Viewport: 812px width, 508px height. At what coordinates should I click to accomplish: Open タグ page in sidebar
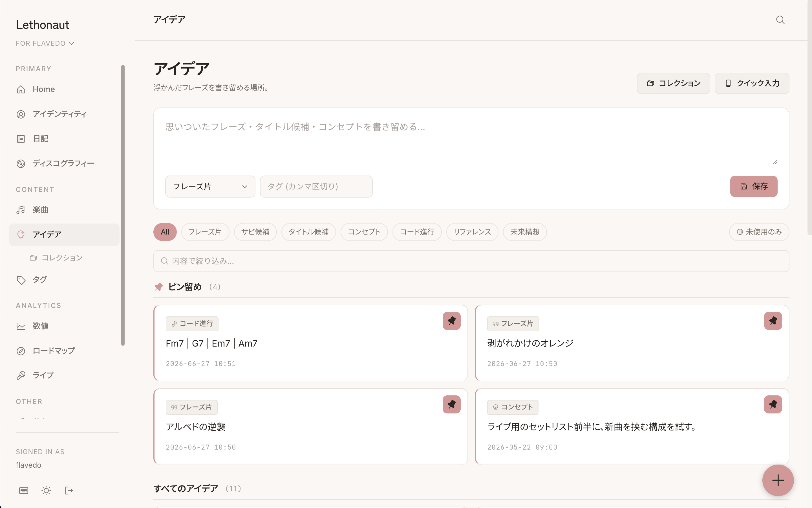(64, 280)
